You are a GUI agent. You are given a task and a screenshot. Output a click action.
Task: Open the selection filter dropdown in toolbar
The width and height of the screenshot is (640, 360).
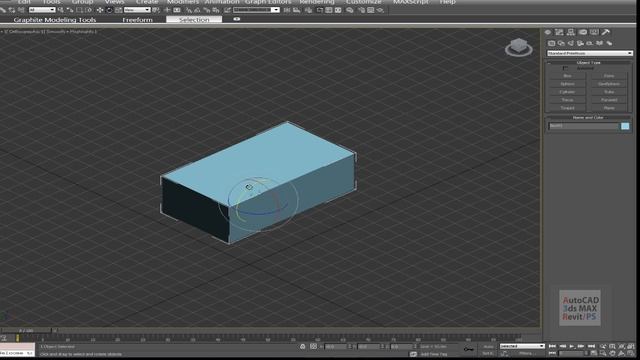[x=42, y=10]
